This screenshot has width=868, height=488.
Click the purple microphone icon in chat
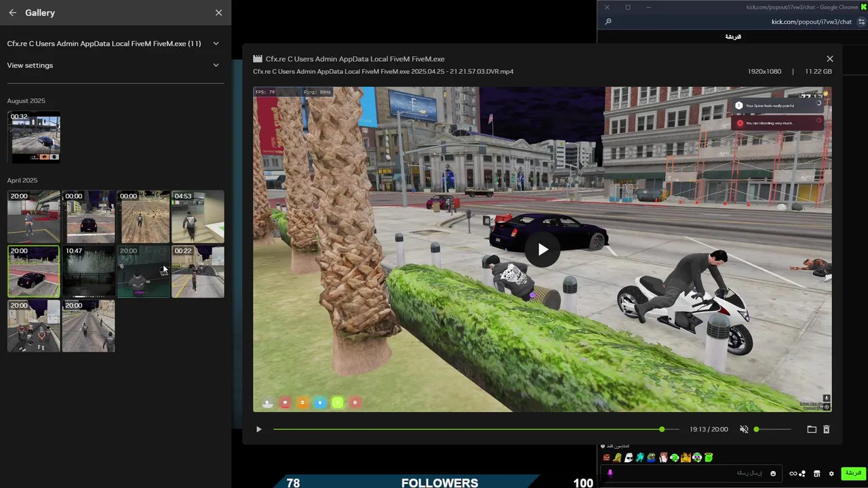point(610,473)
